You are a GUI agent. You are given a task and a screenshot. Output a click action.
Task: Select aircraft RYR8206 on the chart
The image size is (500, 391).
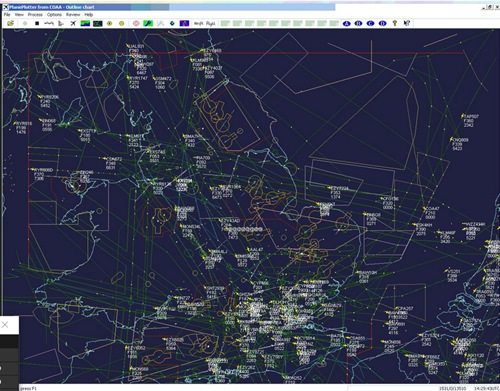[50, 97]
